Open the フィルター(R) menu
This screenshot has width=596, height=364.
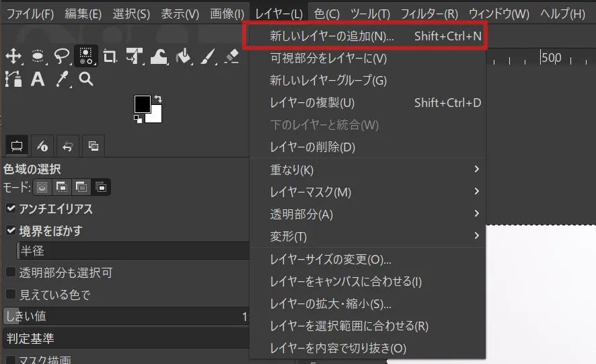429,14
